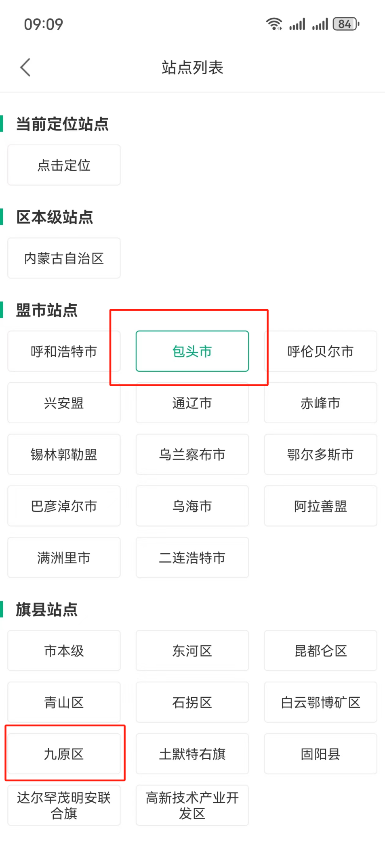This screenshot has width=385, height=868.
Task: Choose 呼伦贝尔市 station
Action: [320, 351]
